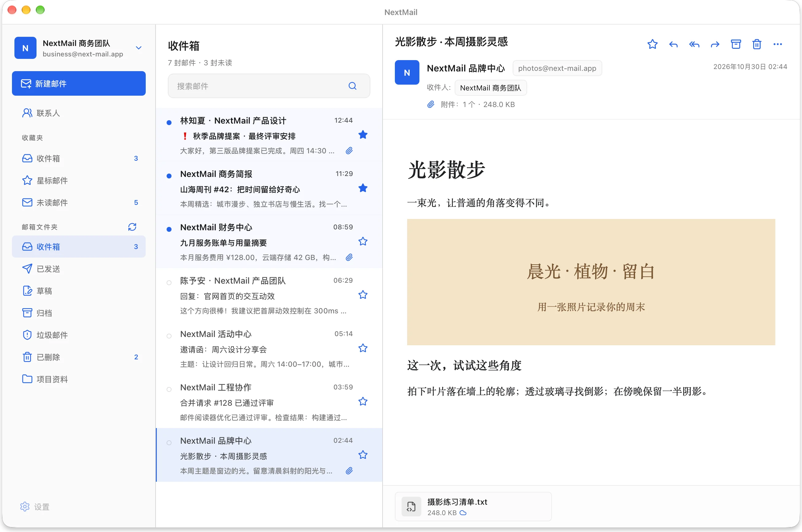Star the open email from the header toolbar

coord(652,44)
